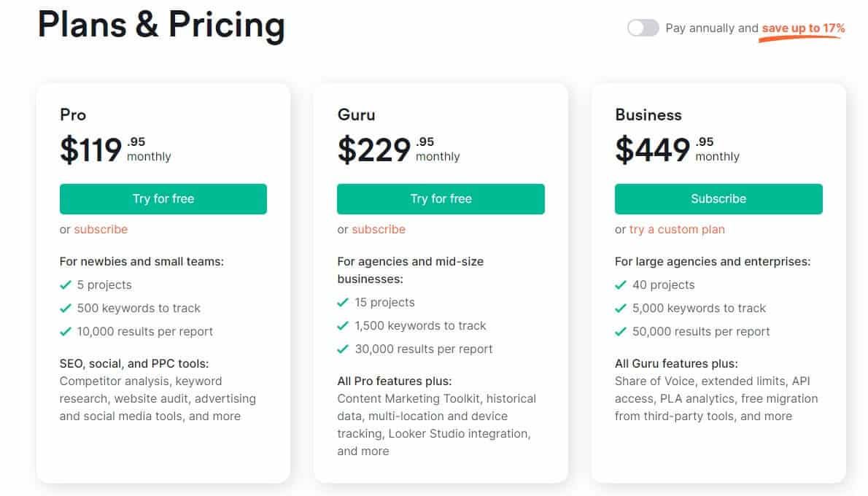Click the checkmark beside 500 keywords to track
The width and height of the screenshot is (868, 496).
(65, 308)
